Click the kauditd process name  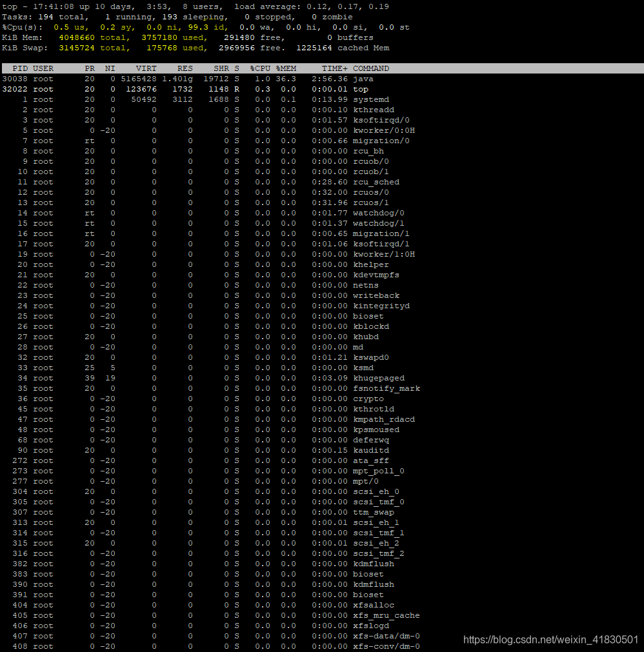coord(371,450)
